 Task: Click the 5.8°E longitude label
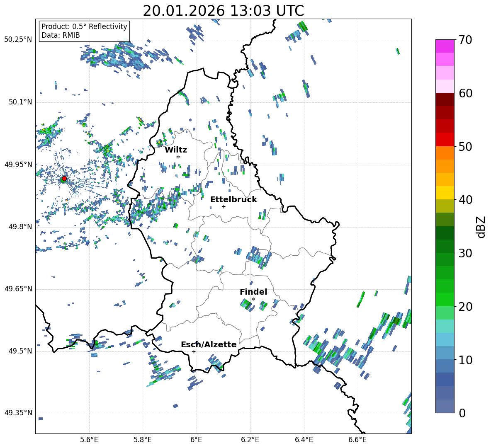143,440
